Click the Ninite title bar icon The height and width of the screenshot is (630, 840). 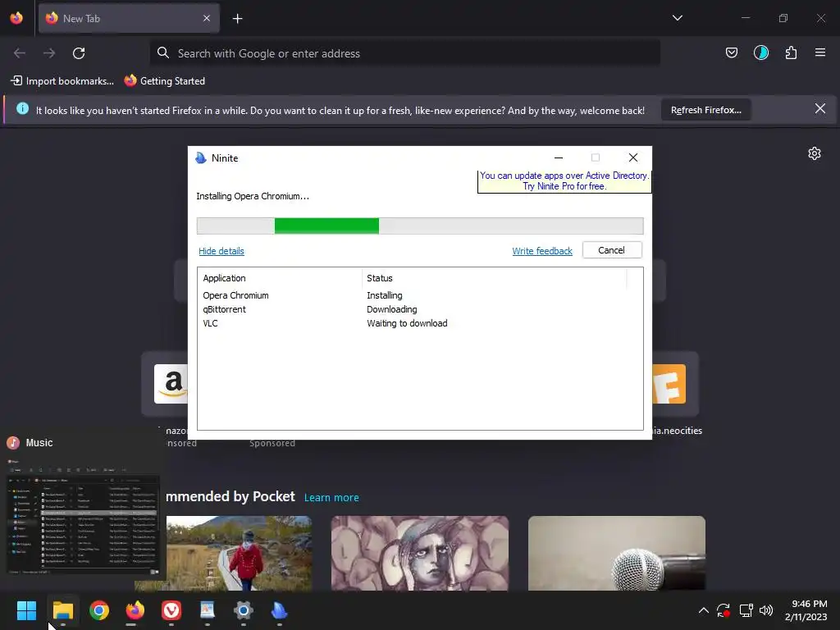201,157
